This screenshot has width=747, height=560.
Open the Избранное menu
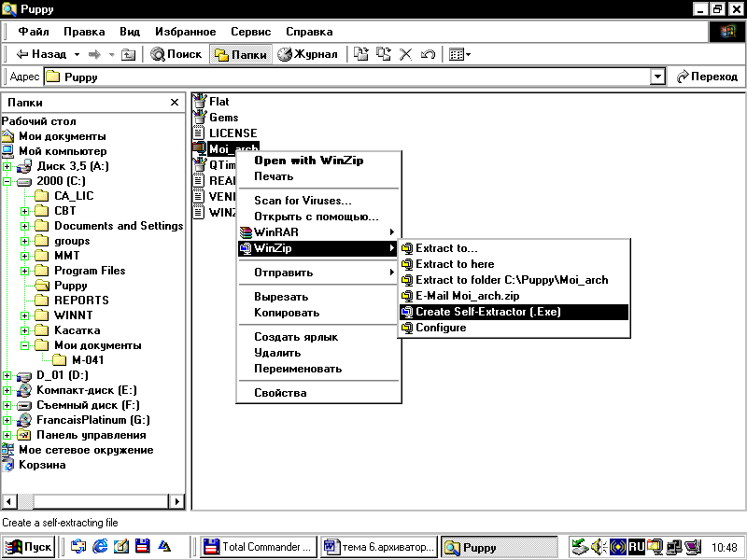tap(185, 32)
